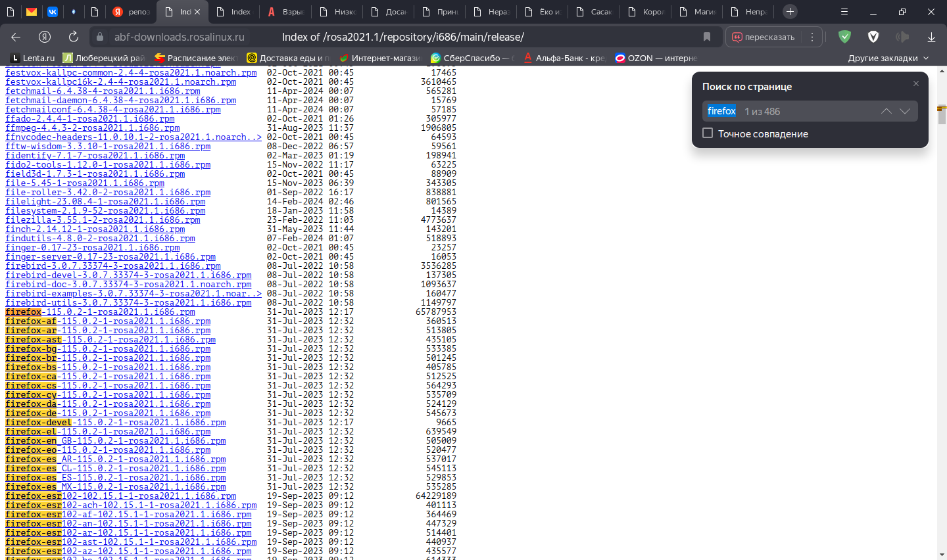Open the downloads arrow icon

(931, 37)
